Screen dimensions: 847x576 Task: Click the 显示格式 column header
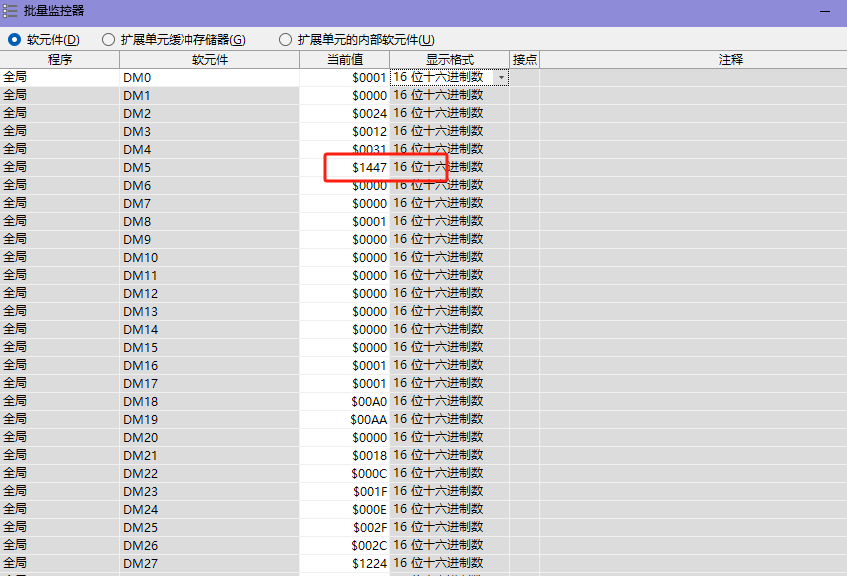pos(449,60)
